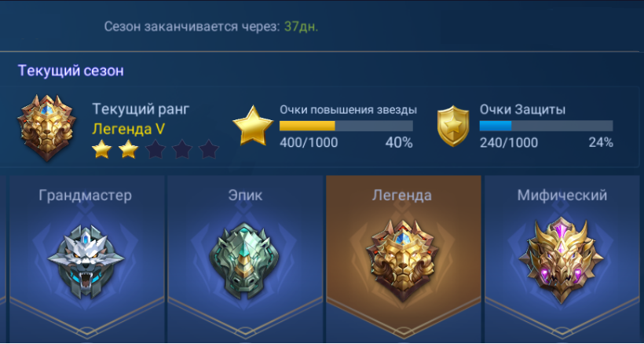Click the 400/1000 star points value
The width and height of the screenshot is (644, 344).
309,143
